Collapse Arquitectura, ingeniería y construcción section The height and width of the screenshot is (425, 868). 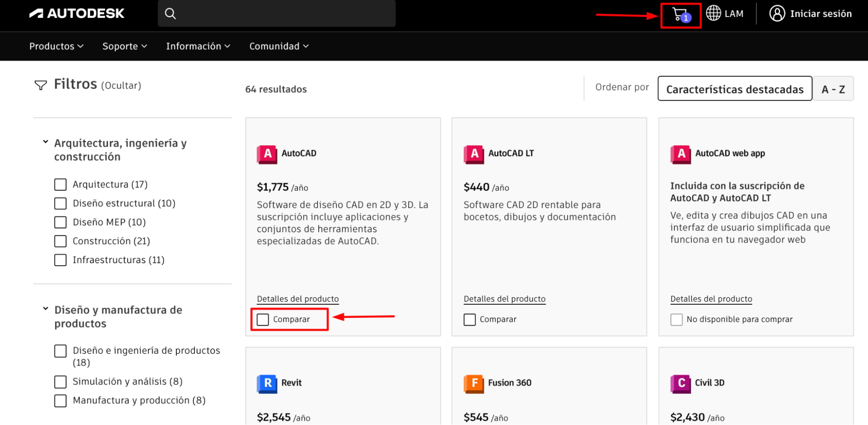[x=45, y=142]
